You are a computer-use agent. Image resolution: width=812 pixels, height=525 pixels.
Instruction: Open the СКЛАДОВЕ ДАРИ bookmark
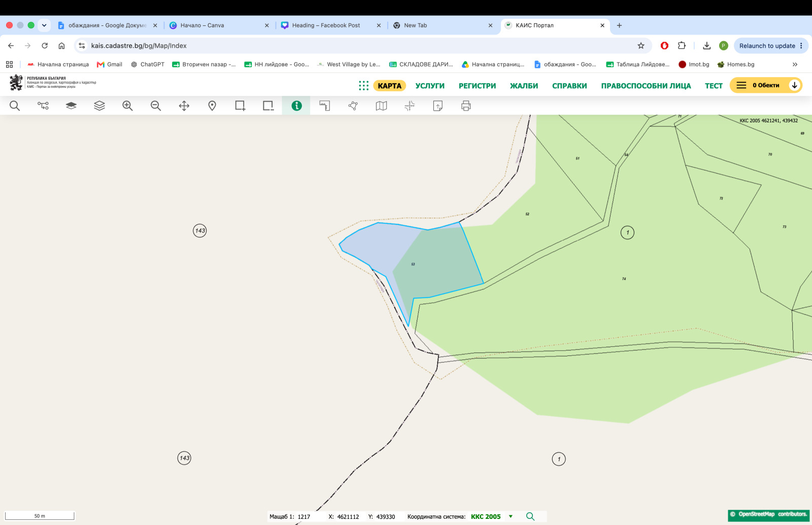tap(421, 64)
